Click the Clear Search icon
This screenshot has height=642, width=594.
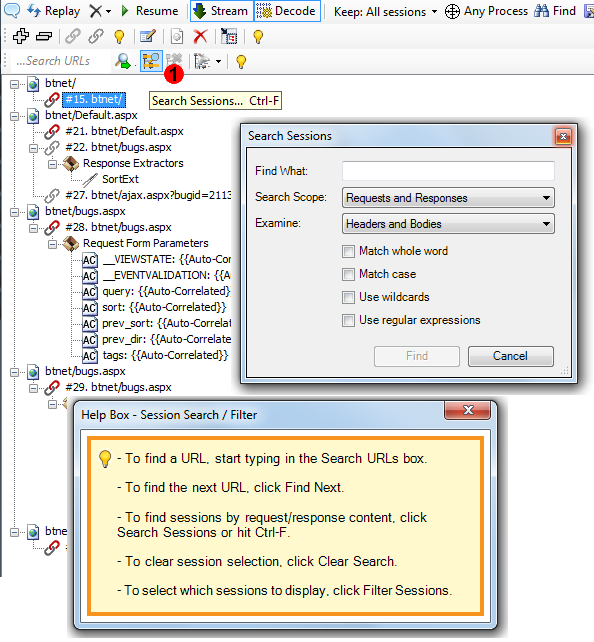coord(174,61)
